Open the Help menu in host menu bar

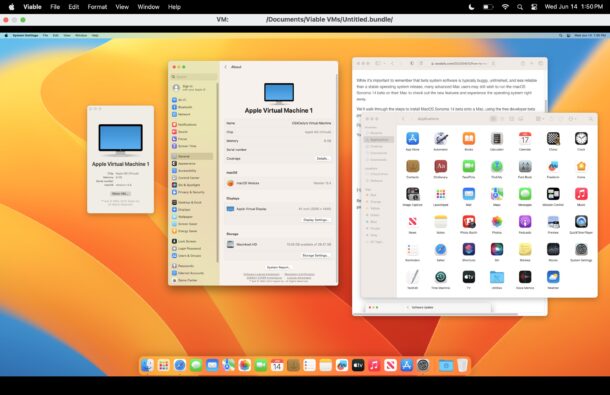pyautogui.click(x=174, y=7)
